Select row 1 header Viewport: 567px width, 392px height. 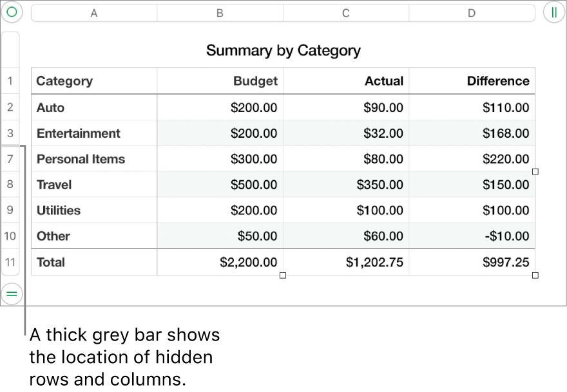pyautogui.click(x=10, y=81)
